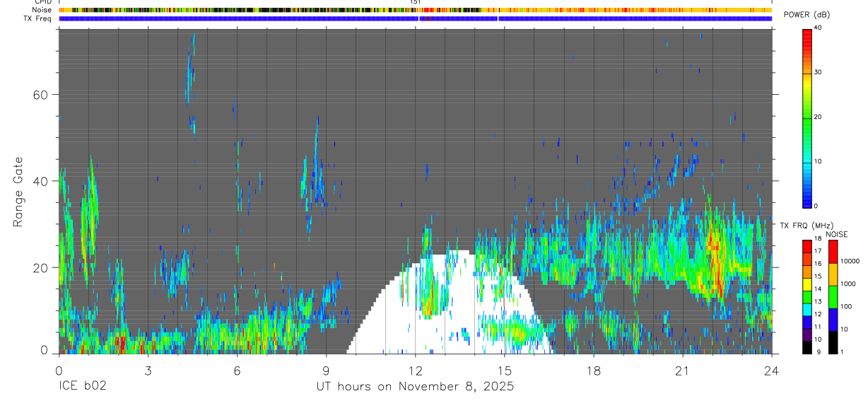Click the '12' hour tick on the time axis
Viewport: 868px width, 401px height.
(x=415, y=370)
